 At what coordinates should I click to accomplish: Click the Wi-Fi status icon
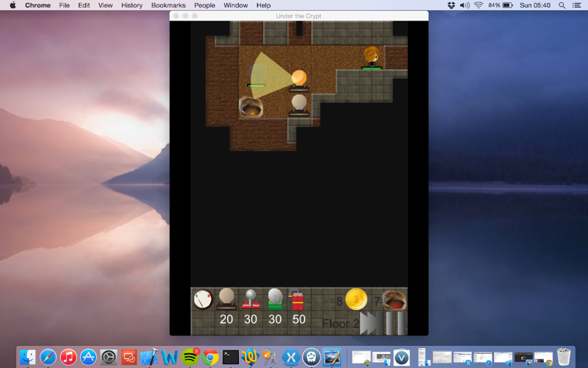(x=478, y=5)
